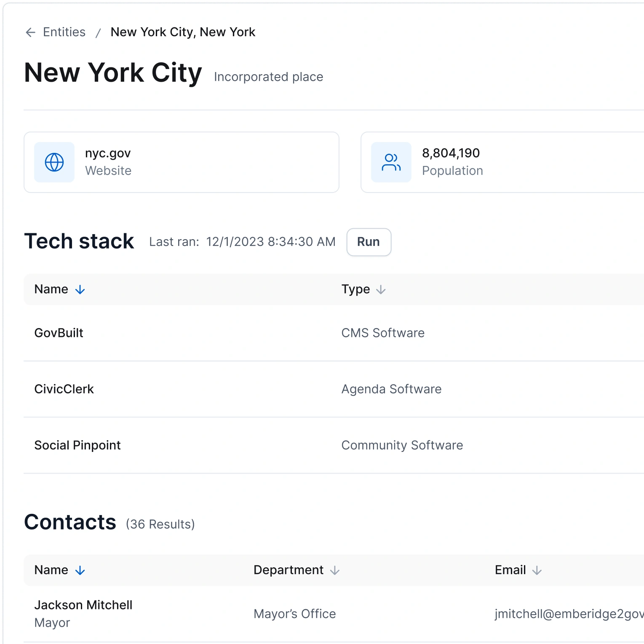Image resolution: width=644 pixels, height=644 pixels.
Task: Open the Entities breadcrumb link
Action: (64, 32)
